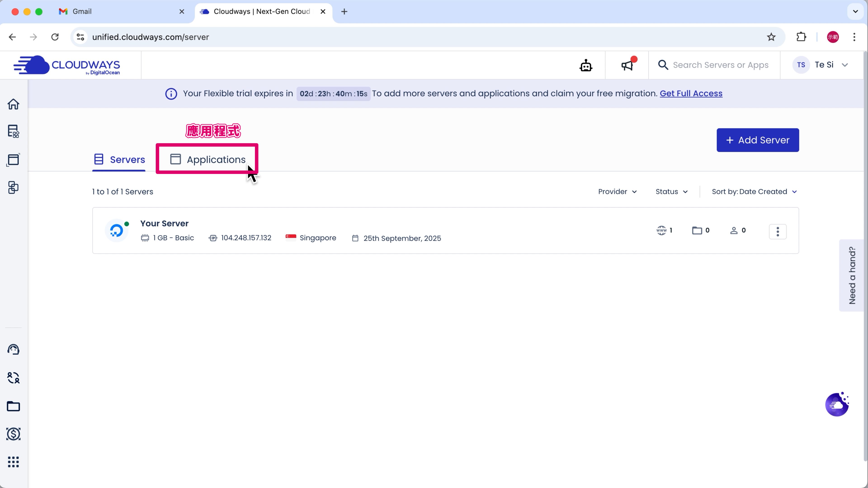Viewport: 868px width, 488px height.
Task: Open the grid apps menu icon
Action: 14,462
